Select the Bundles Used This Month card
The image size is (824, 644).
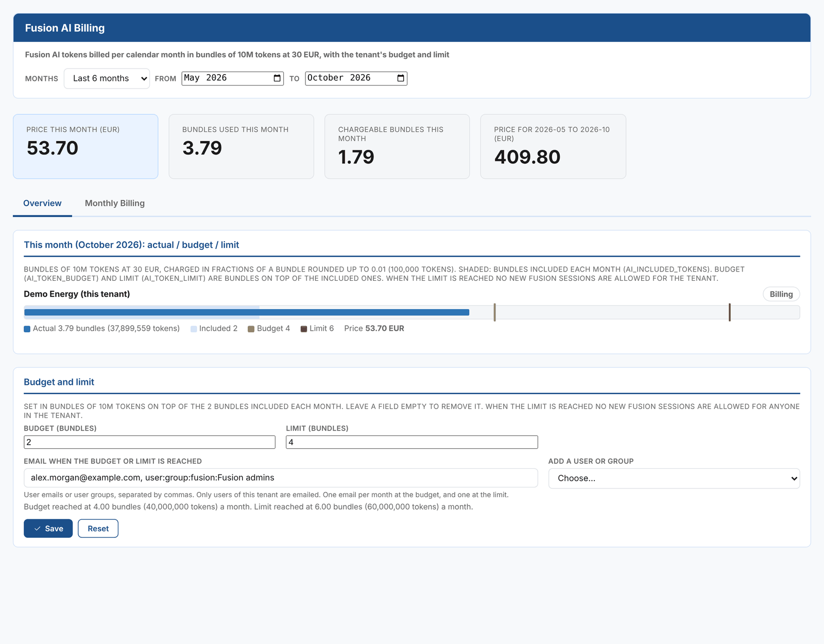[x=241, y=146]
